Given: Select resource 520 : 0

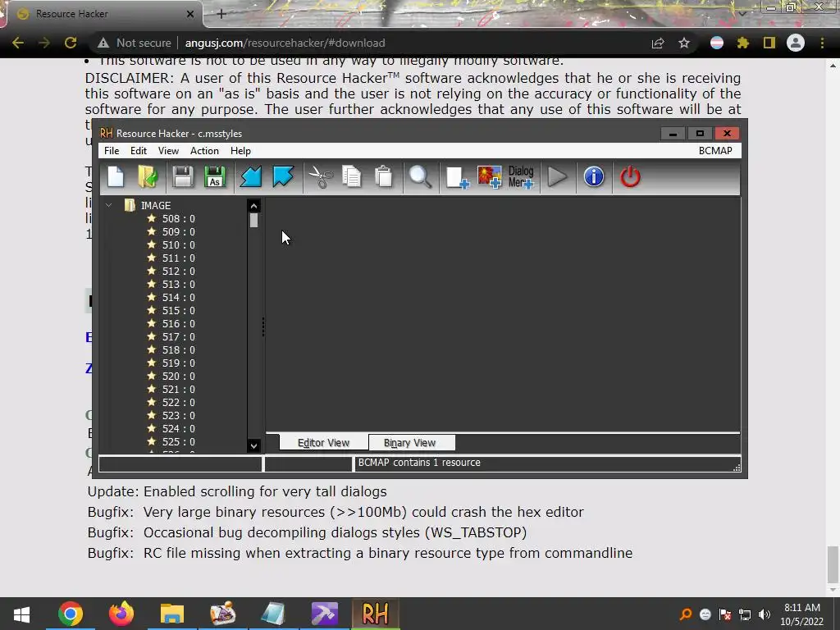Looking at the screenshot, I should click(178, 376).
